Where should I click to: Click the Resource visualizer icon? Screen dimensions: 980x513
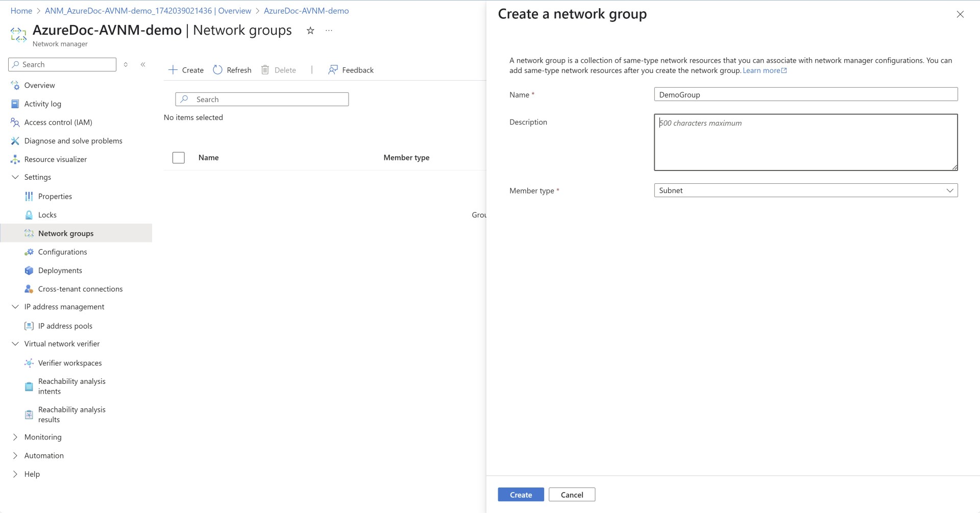[15, 159]
